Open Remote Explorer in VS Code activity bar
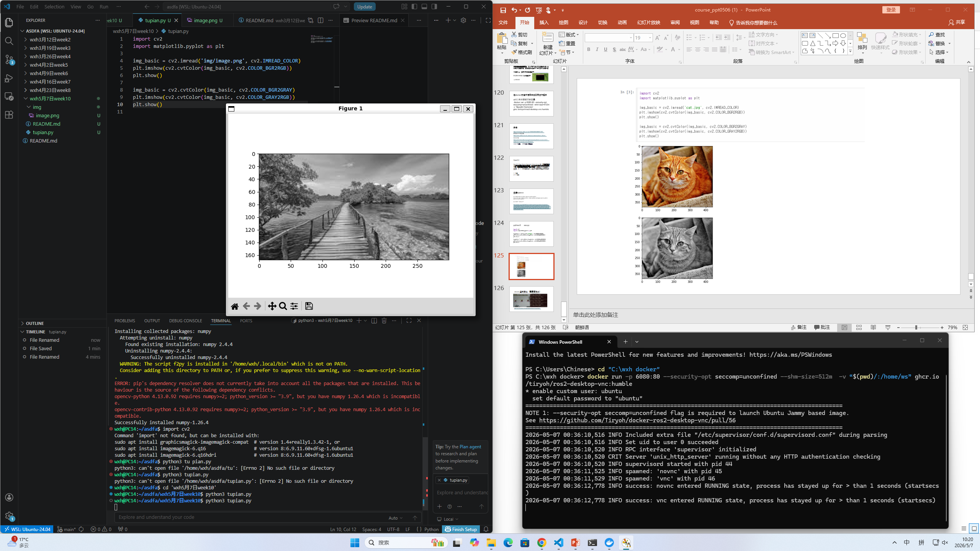 point(9,96)
